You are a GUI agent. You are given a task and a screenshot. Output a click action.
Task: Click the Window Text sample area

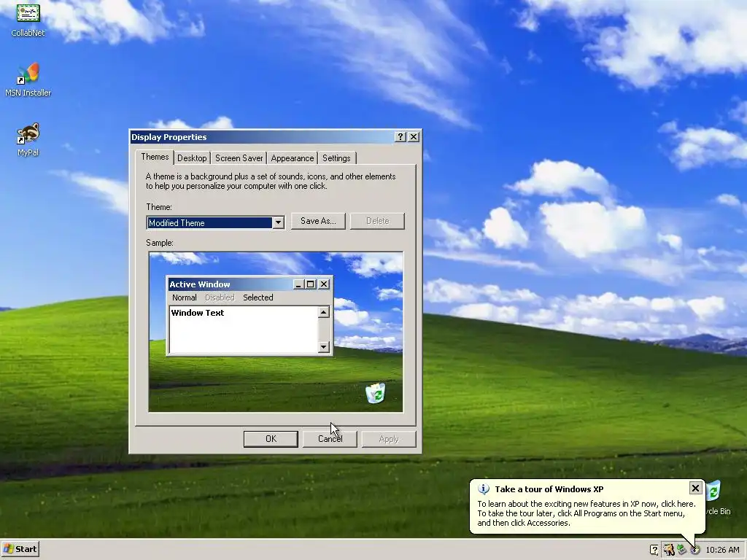[244, 330]
